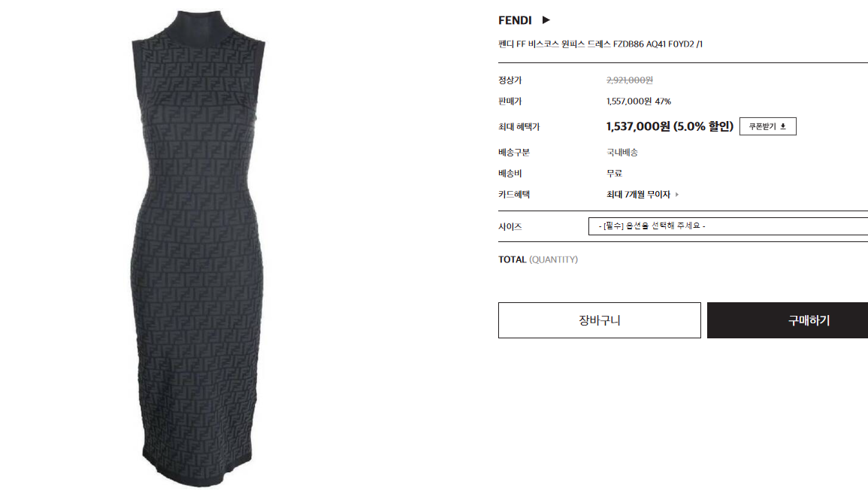Image resolution: width=868 pixels, height=500 pixels.
Task: Select the product title FZDB86 text
Action: (x=600, y=44)
